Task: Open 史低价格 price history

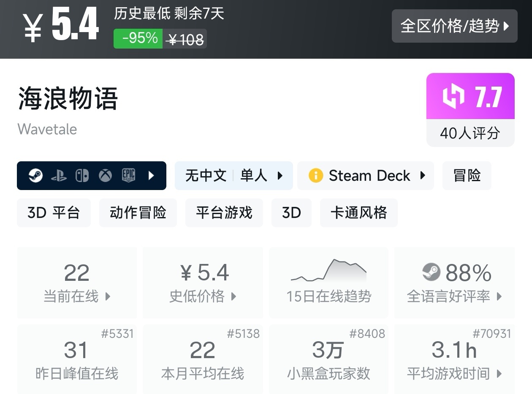Action: [203, 296]
